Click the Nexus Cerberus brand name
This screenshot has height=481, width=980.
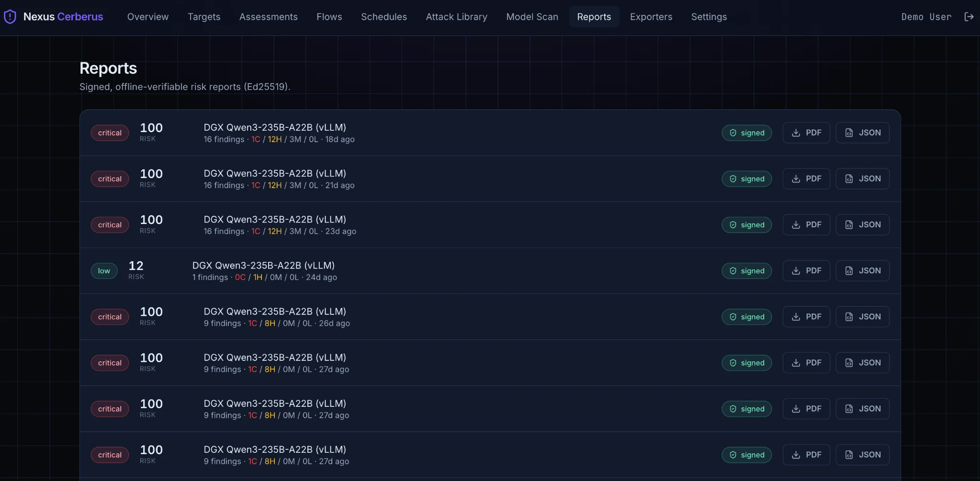tap(63, 17)
